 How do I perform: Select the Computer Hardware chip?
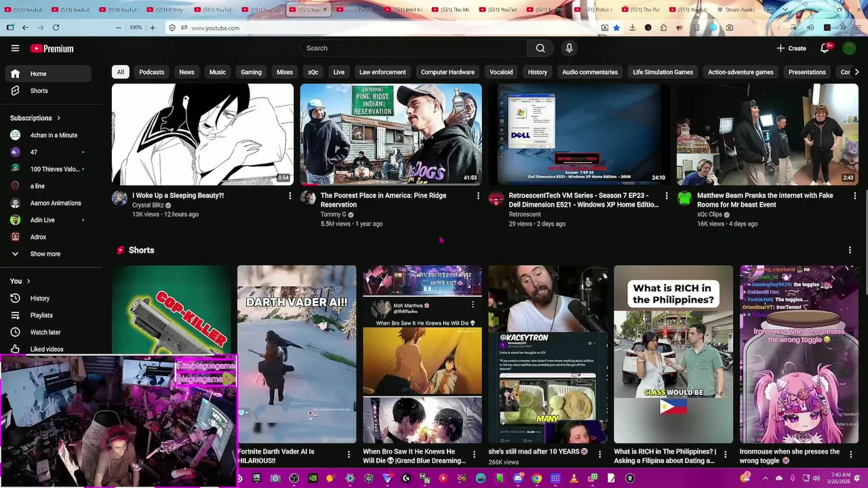448,72
